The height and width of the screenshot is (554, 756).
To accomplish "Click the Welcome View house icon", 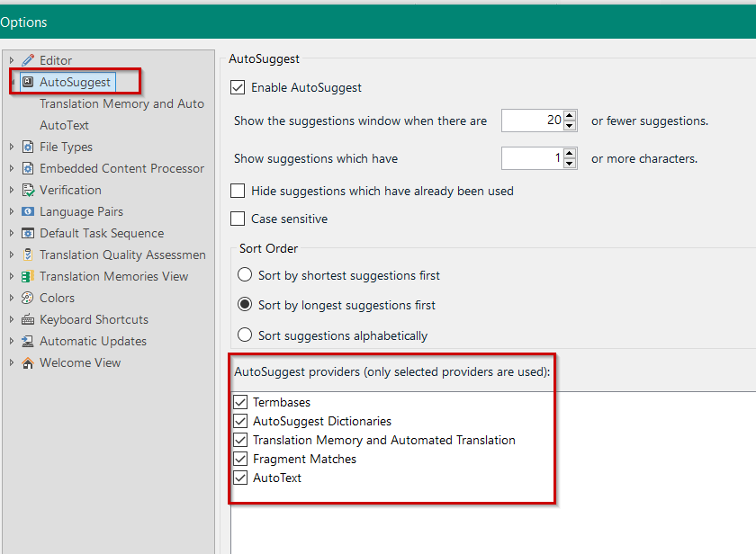I will 28,362.
